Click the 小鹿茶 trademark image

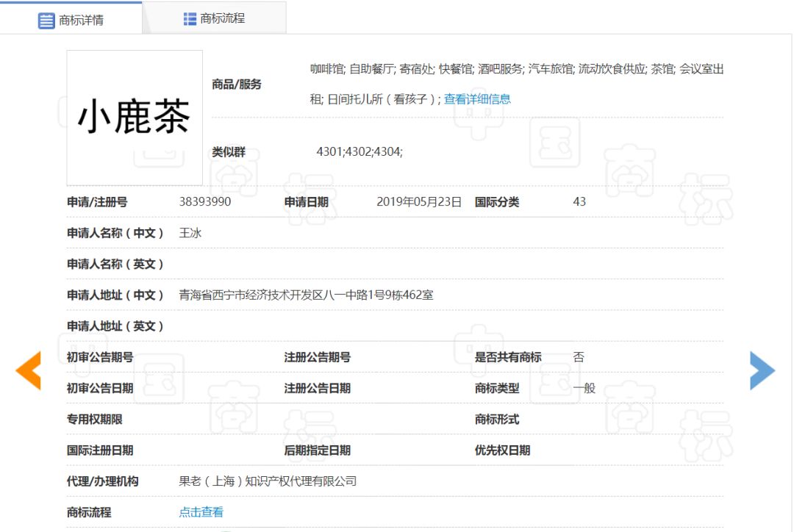(135, 118)
